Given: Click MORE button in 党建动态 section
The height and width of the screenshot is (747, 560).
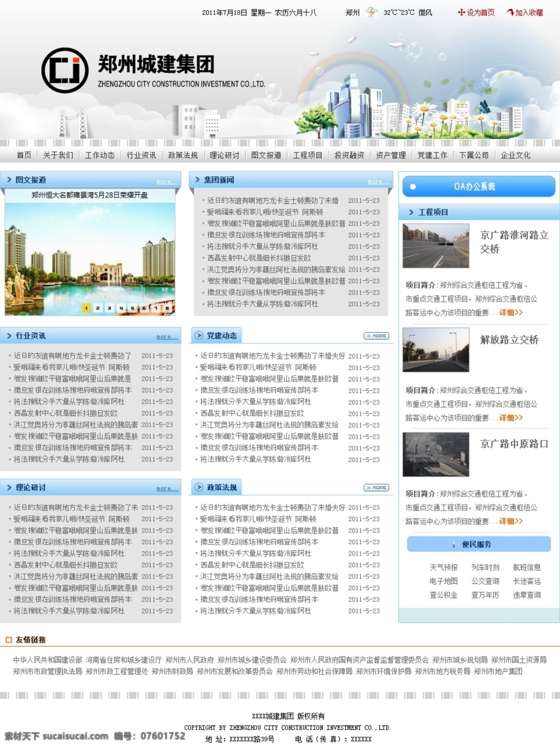Looking at the screenshot, I should pos(377,336).
